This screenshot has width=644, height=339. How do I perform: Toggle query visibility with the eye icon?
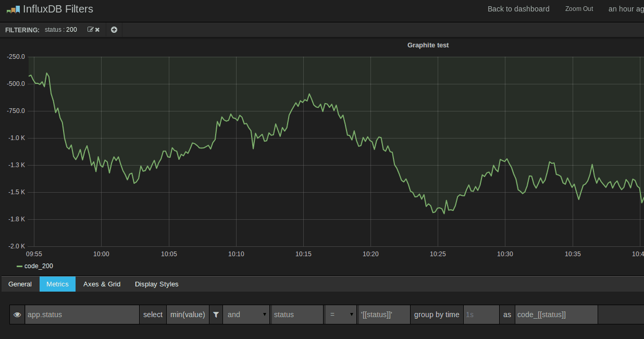pos(17,315)
